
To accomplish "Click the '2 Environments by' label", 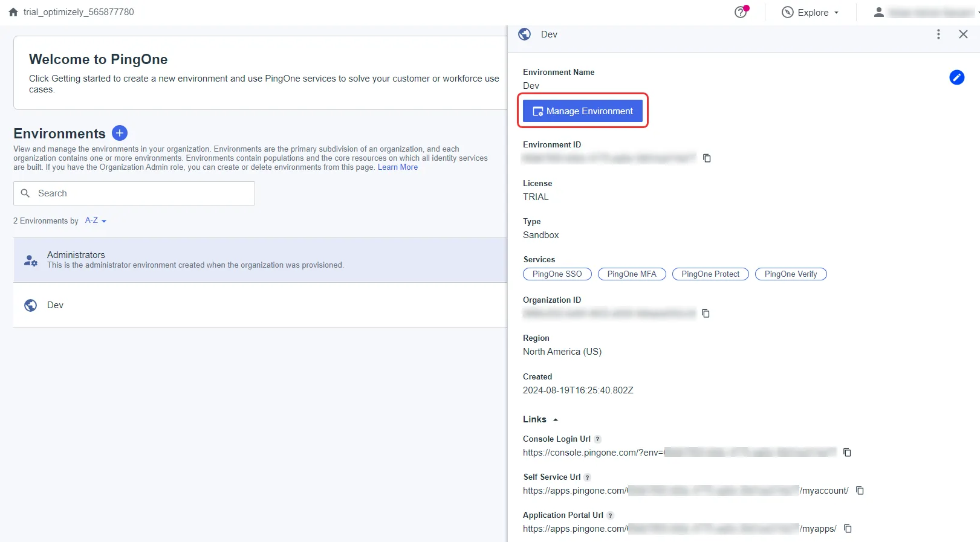I will 46,221.
